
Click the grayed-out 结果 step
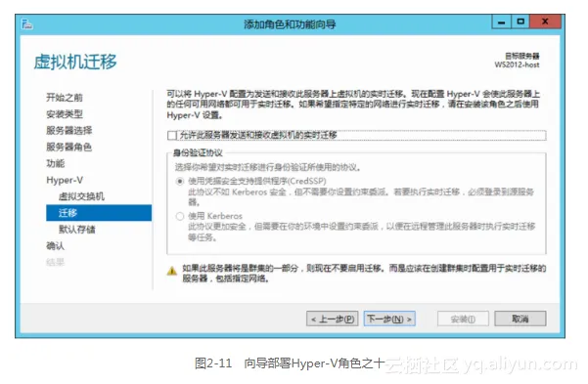click(x=56, y=262)
